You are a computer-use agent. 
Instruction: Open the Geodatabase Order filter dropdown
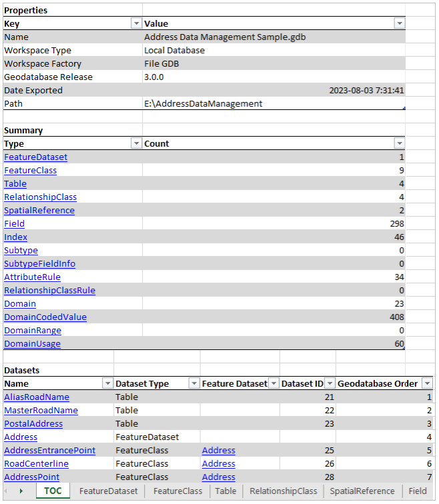tap(427, 383)
